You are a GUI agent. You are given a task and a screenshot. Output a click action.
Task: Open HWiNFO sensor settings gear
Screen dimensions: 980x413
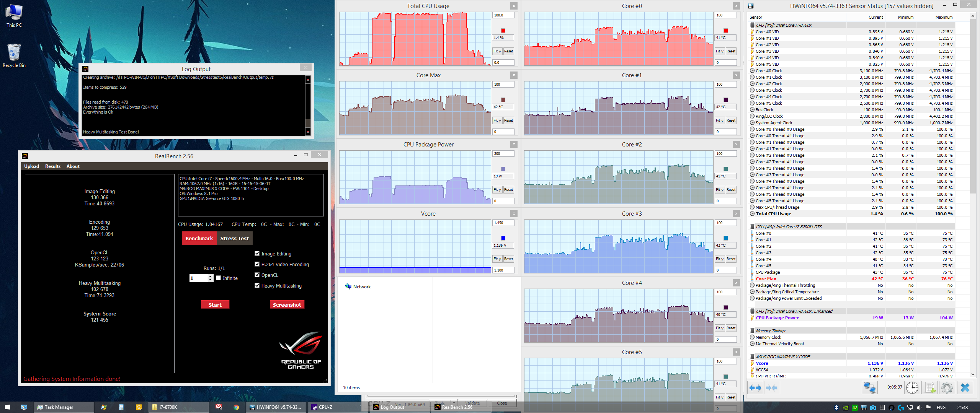[x=947, y=388]
